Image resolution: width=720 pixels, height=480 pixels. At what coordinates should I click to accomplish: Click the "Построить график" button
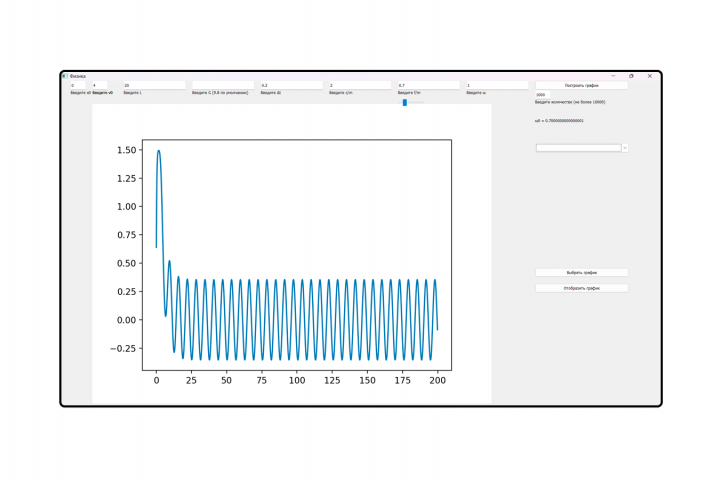[581, 85]
